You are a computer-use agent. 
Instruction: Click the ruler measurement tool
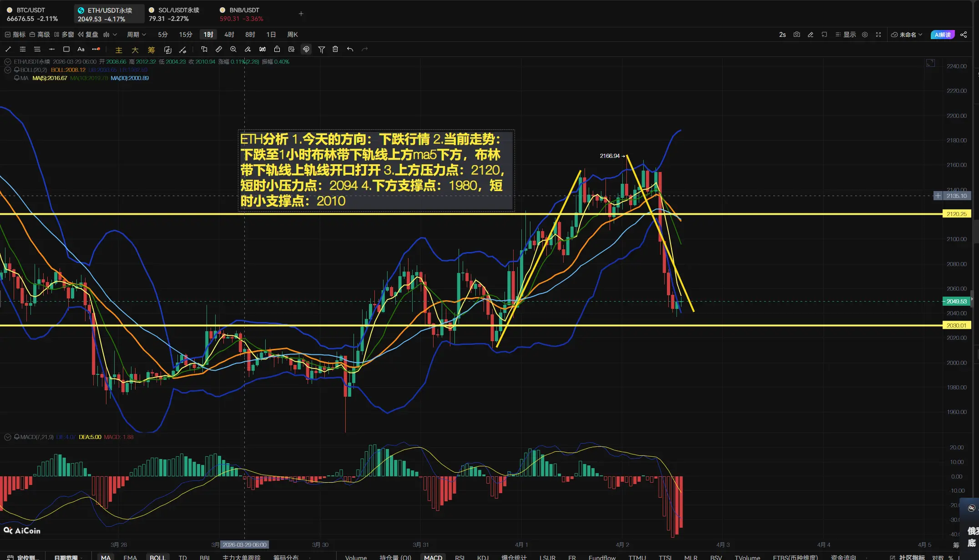point(219,49)
